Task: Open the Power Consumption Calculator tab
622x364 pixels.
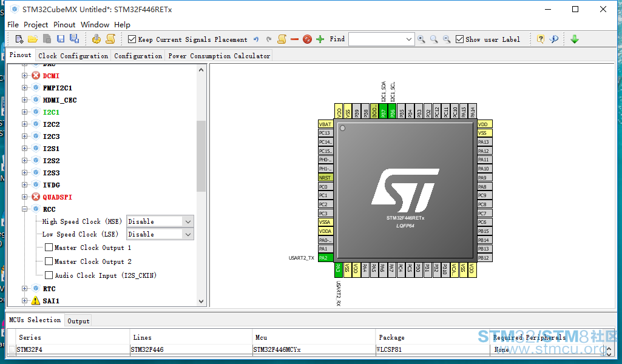Action: [x=219, y=56]
